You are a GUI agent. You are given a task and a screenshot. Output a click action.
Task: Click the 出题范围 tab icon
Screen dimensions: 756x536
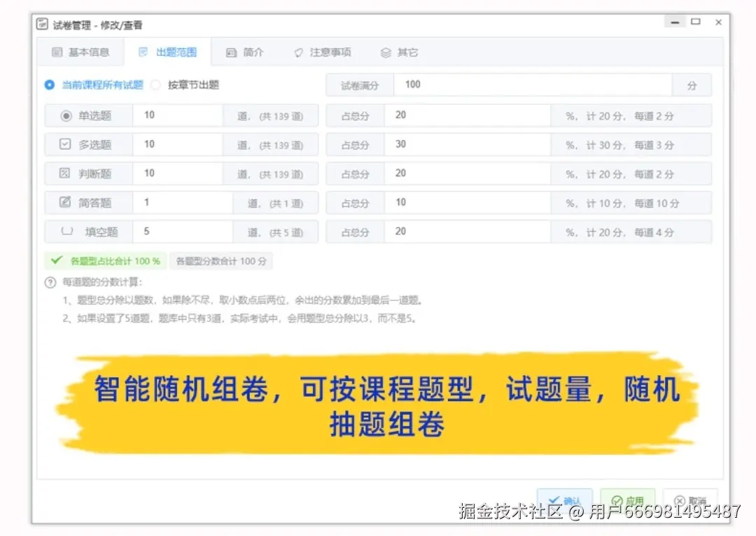click(143, 52)
